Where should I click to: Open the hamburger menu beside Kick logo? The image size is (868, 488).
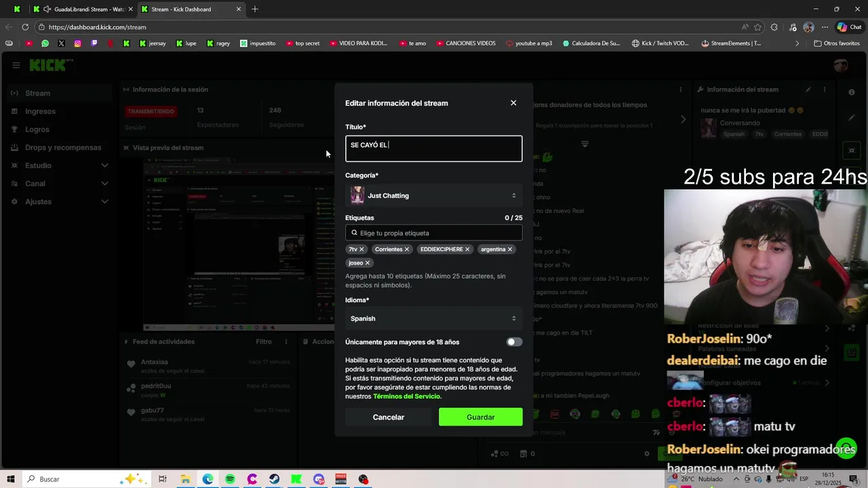pyautogui.click(x=16, y=65)
